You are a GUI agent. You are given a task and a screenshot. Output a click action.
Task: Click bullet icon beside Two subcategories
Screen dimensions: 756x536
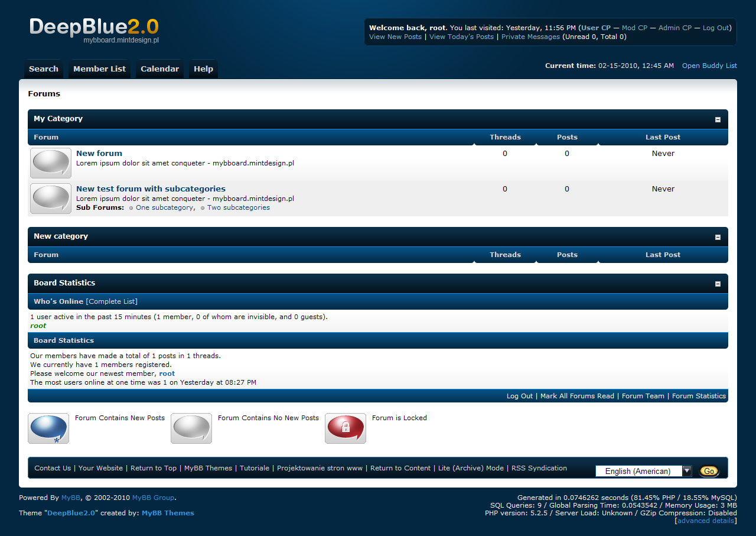(203, 208)
